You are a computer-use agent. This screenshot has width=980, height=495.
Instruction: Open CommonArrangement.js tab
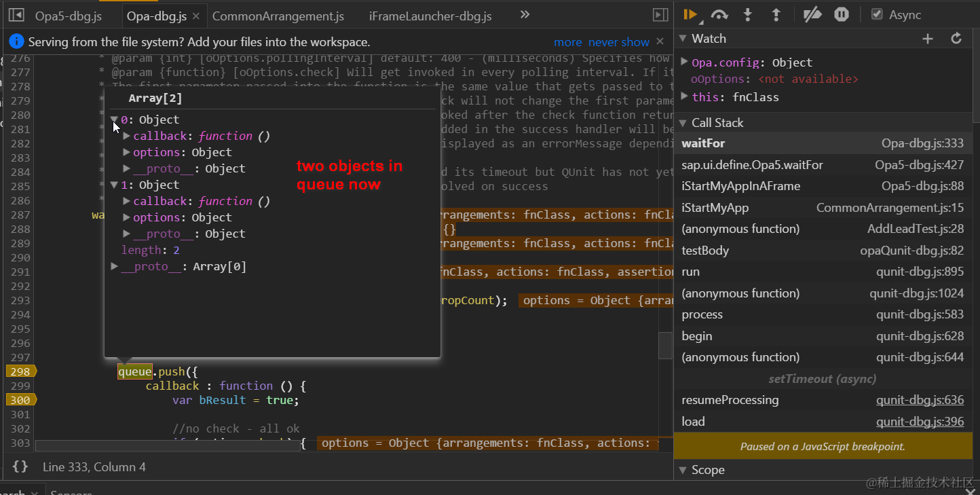pos(278,16)
